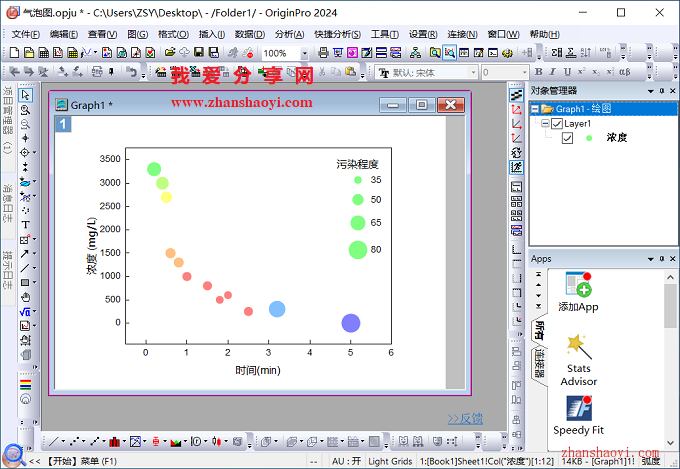Open the font size dropdown
680x469 pixels.
coord(524,72)
